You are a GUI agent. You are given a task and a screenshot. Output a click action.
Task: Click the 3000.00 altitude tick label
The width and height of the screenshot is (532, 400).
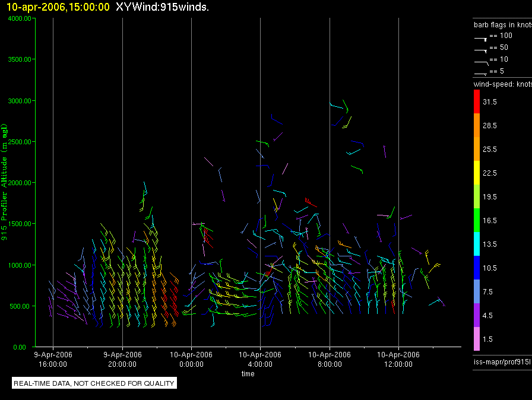[20, 101]
